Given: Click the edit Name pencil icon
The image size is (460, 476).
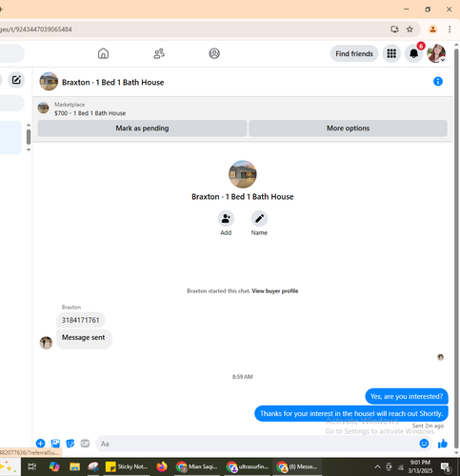Looking at the screenshot, I should [x=259, y=218].
